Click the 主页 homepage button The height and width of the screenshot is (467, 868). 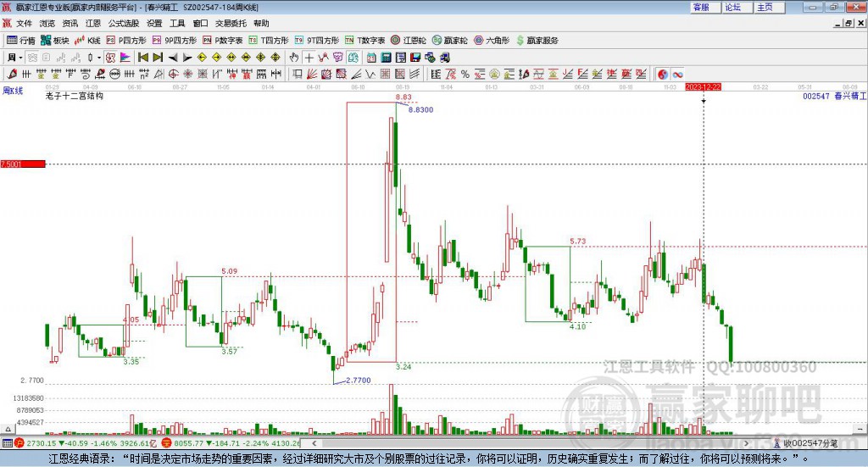(x=770, y=7)
